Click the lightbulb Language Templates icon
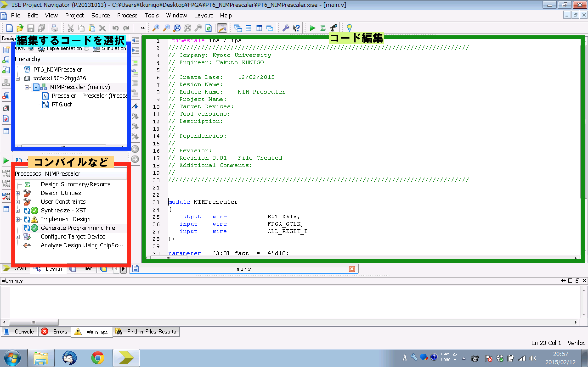The image size is (588, 367). point(349,28)
